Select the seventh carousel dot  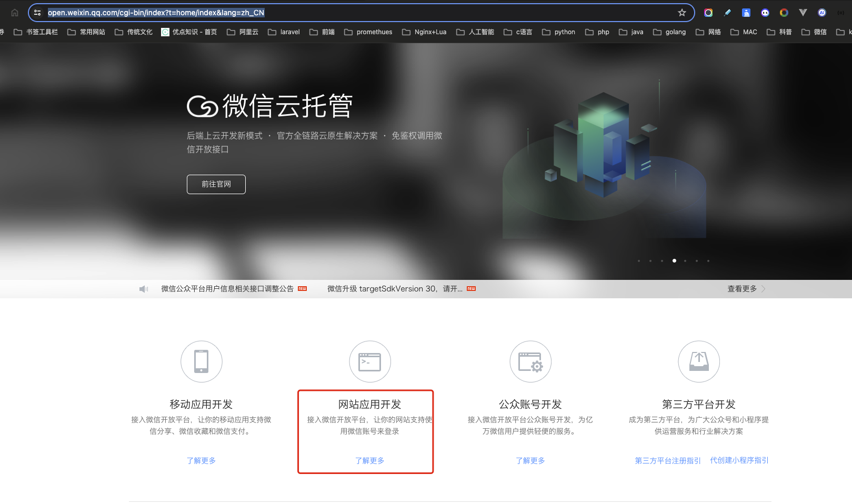click(708, 261)
